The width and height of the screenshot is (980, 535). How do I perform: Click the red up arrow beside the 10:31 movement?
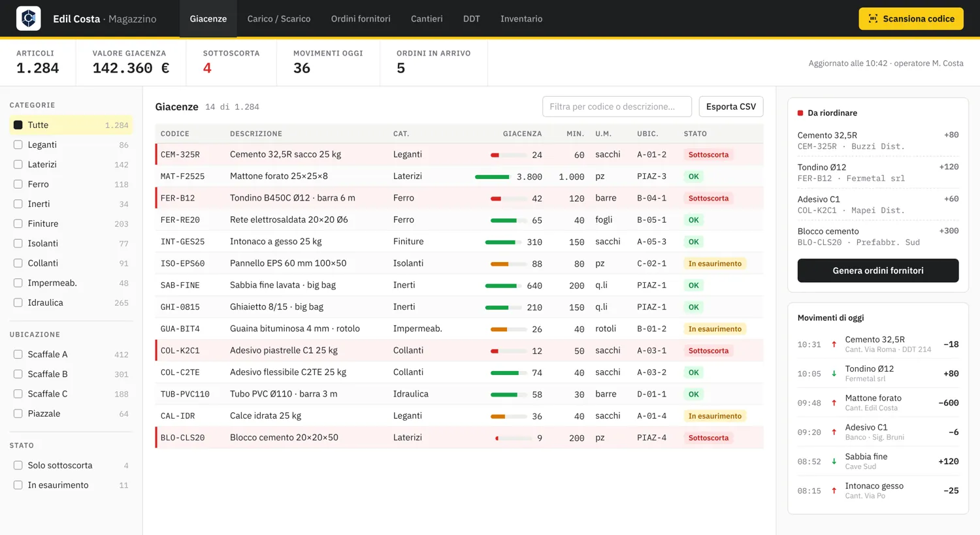pos(834,344)
